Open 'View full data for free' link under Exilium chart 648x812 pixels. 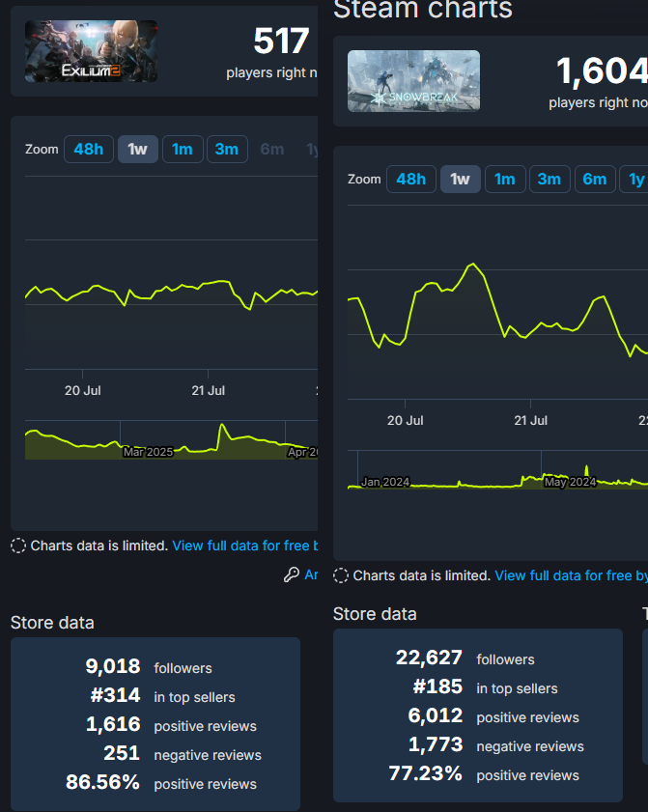pos(244,546)
